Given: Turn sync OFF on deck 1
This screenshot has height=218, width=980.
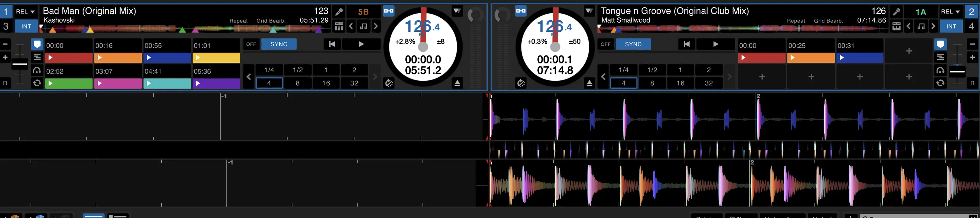Looking at the screenshot, I should (x=251, y=44).
